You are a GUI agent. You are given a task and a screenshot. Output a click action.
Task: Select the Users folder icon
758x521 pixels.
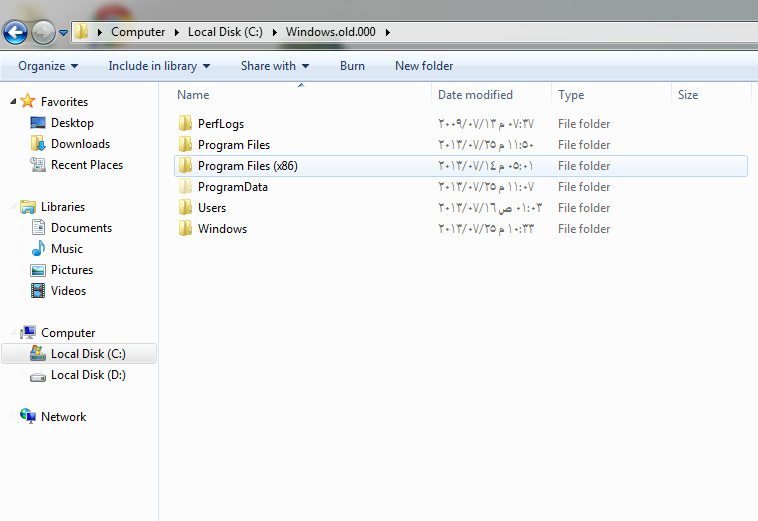click(185, 207)
